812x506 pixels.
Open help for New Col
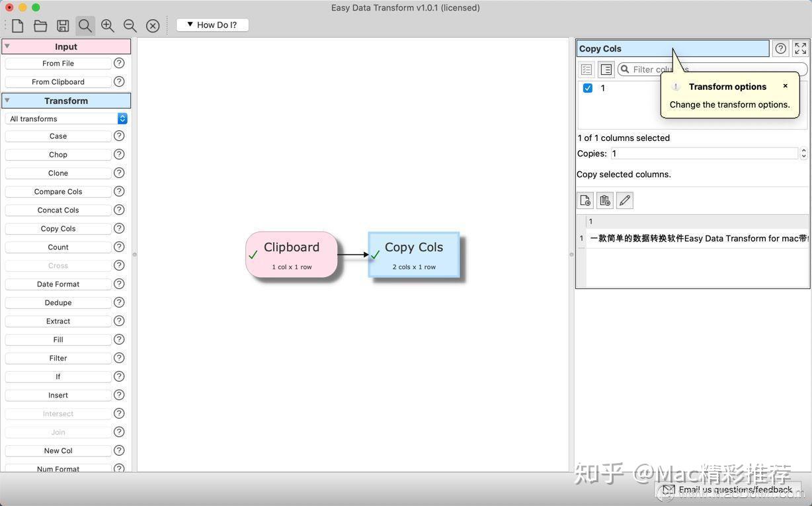pyautogui.click(x=119, y=450)
